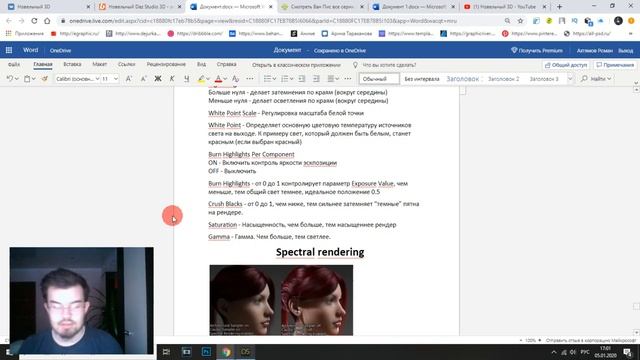Switch to the Вид ribbon tab

(x=201, y=64)
